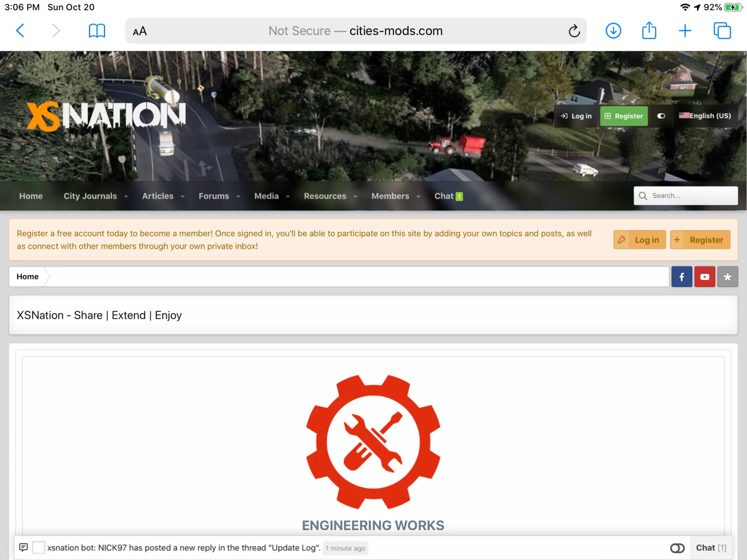The height and width of the screenshot is (560, 747).
Task: Click the ENGINEERING WORKS heading
Action: point(373,525)
